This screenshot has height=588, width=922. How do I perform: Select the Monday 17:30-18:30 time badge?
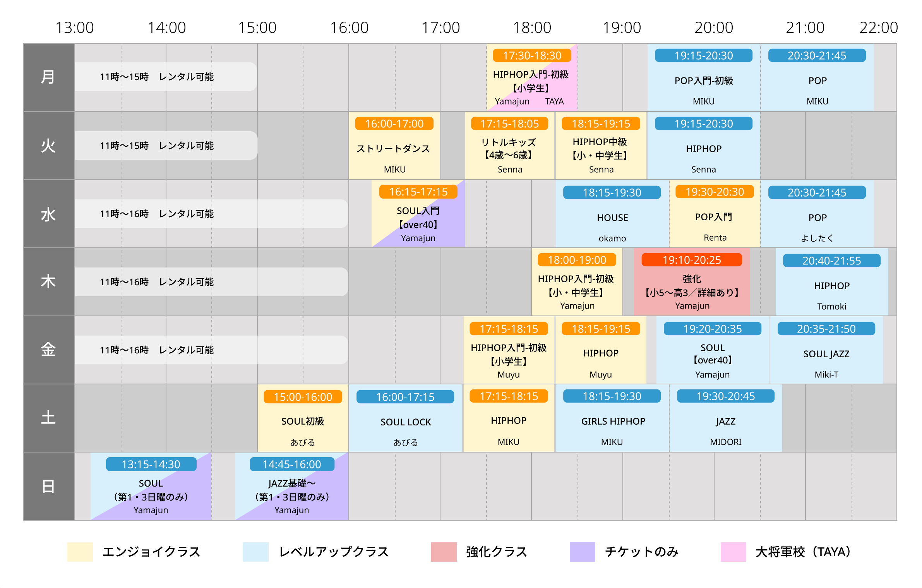532,55
